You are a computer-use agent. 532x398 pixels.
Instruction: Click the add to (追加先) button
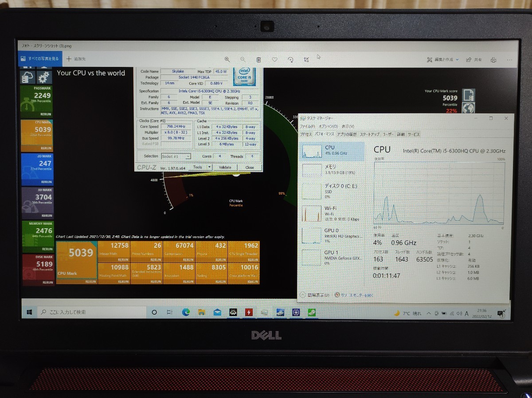pos(76,59)
